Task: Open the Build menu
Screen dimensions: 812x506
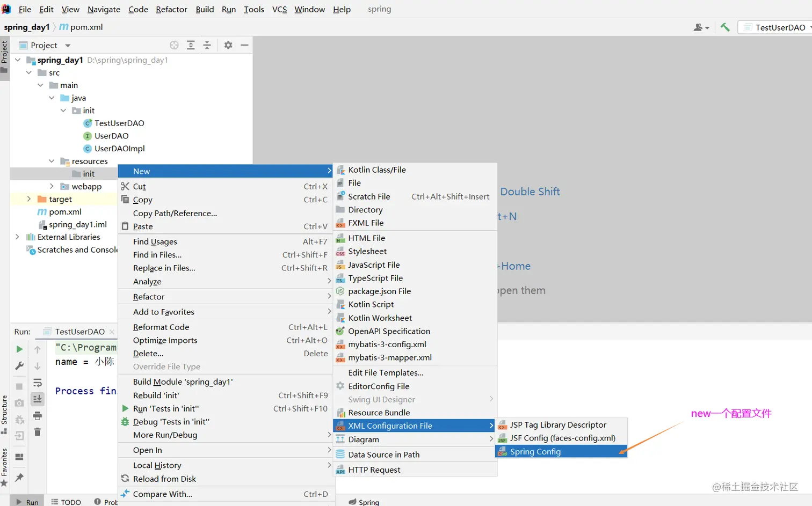Action: coord(205,9)
